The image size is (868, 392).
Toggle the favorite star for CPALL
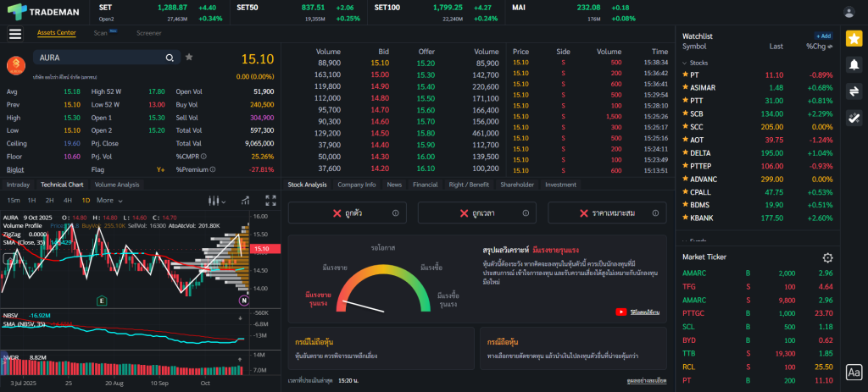coord(685,192)
